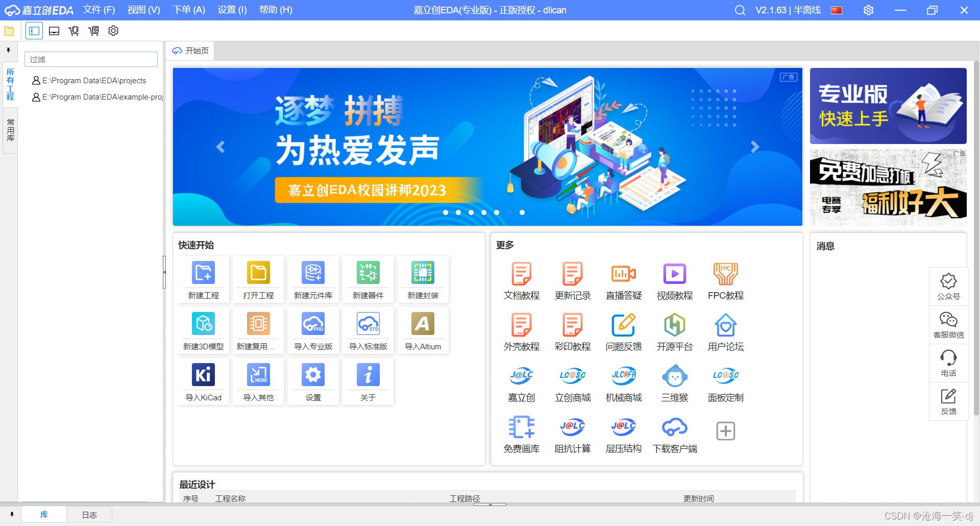980x526 pixels.
Task: Open the 设置 (I) menu
Action: (232, 10)
